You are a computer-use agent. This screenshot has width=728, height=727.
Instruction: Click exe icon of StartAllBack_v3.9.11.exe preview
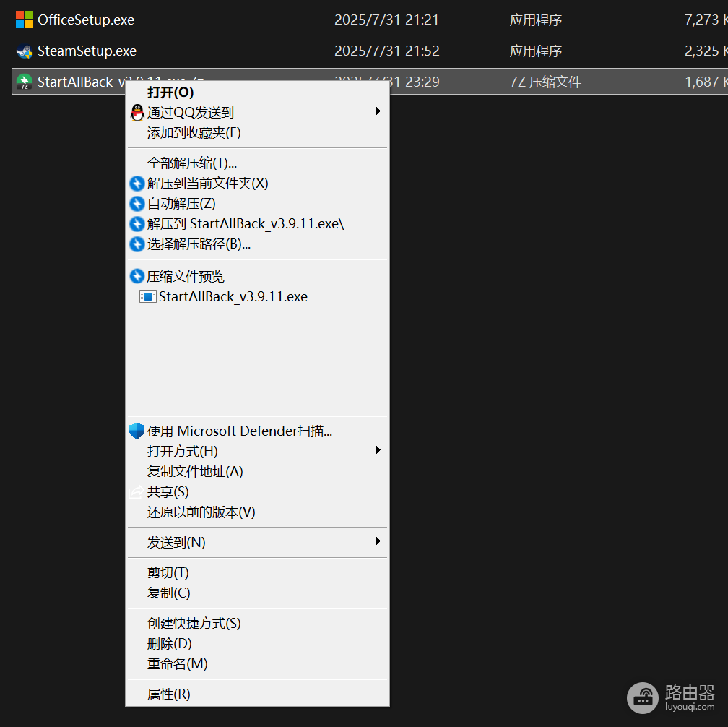(x=147, y=296)
